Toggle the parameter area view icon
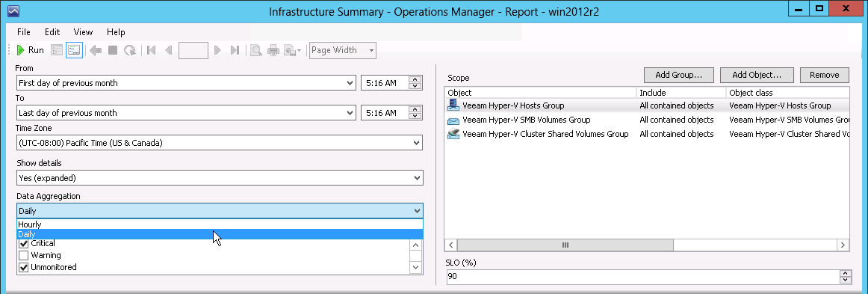The image size is (868, 294). click(x=74, y=50)
